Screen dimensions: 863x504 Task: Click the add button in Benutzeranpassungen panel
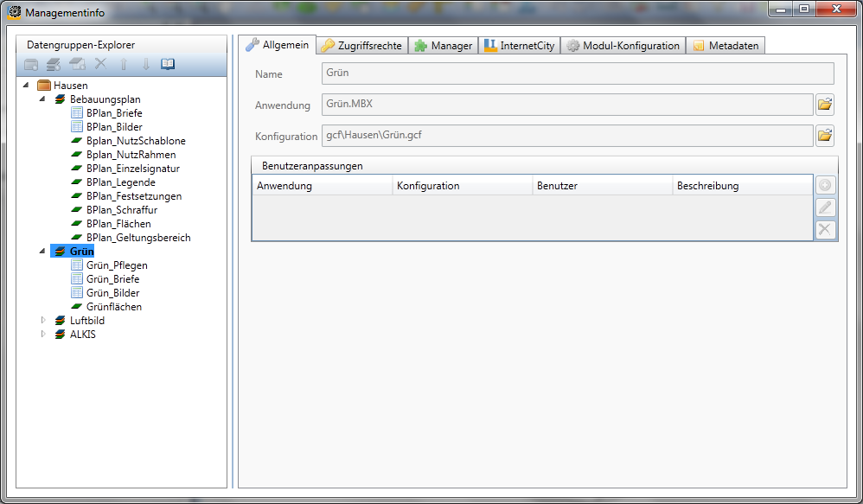tap(825, 184)
